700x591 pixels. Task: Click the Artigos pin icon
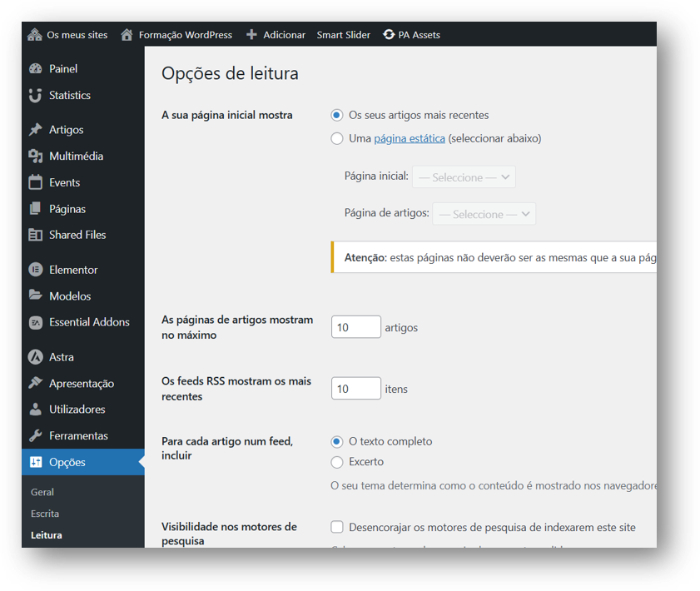tap(35, 130)
